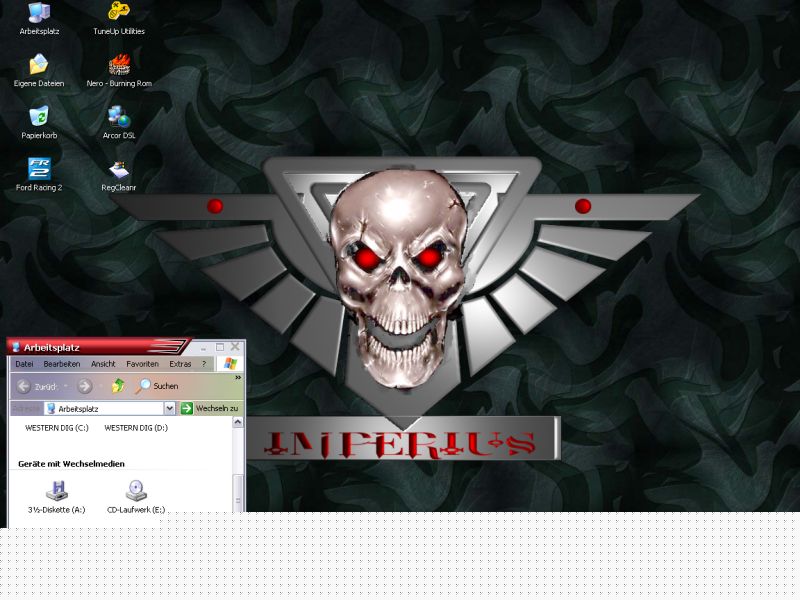The width and height of the screenshot is (800, 600).
Task: Open the Bearbeiten menu
Action: 62,364
